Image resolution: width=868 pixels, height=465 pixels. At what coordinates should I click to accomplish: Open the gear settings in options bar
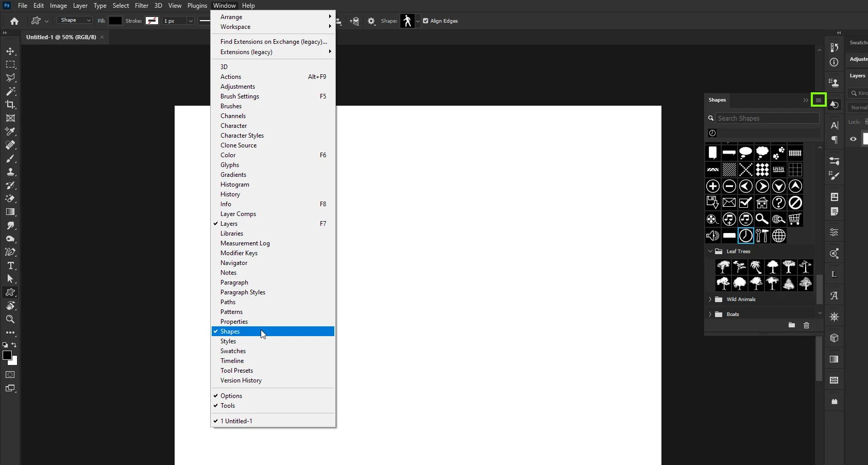(x=371, y=21)
